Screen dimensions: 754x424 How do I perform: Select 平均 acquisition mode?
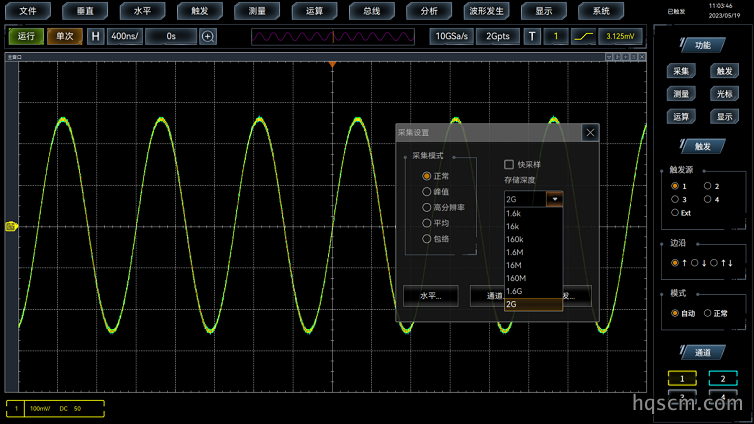[x=427, y=223]
